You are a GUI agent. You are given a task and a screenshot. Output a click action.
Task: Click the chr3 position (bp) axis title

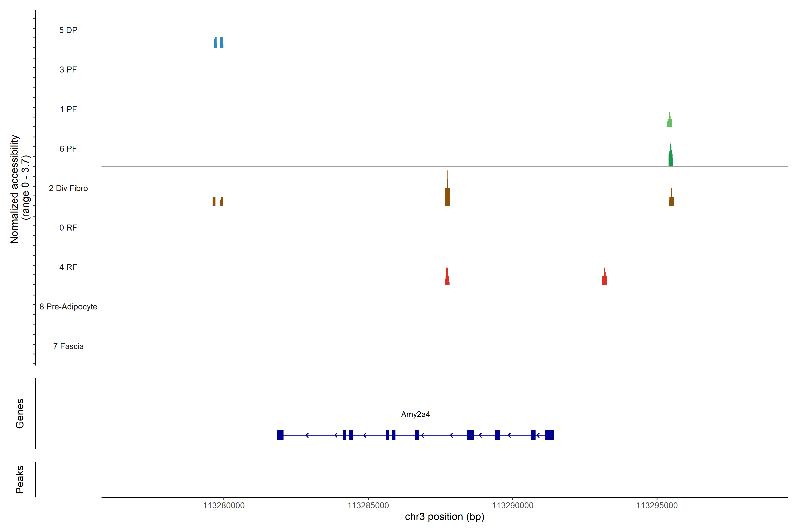tap(444, 517)
